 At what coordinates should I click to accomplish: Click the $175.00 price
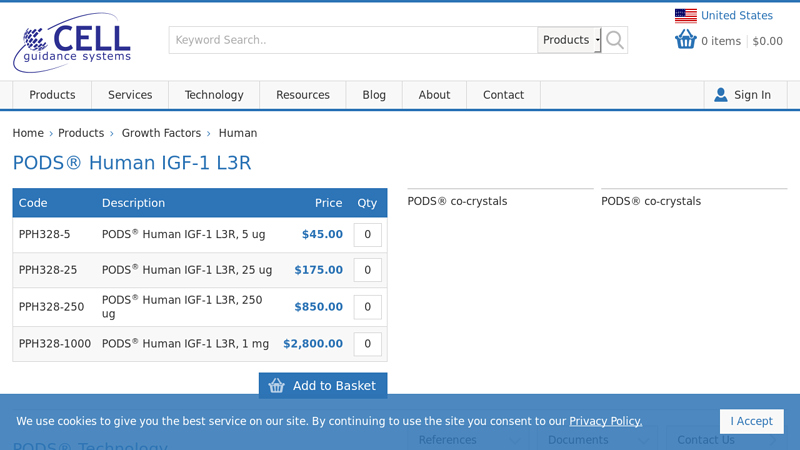click(318, 270)
